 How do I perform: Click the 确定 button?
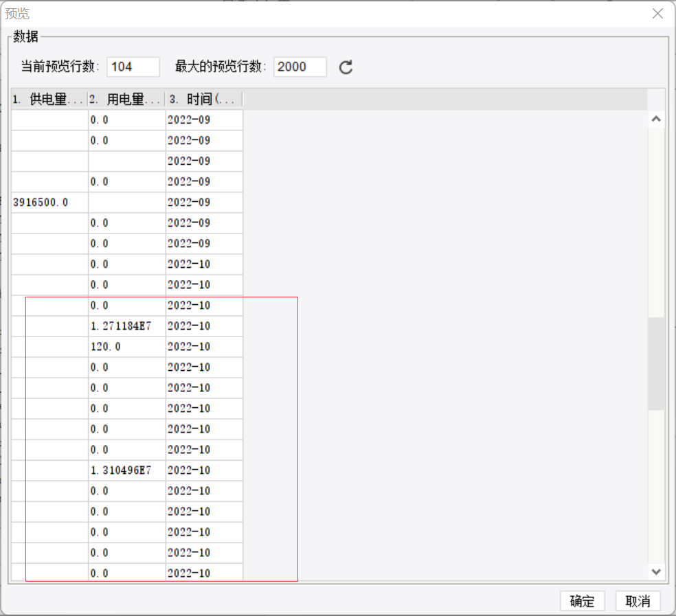[x=582, y=601]
